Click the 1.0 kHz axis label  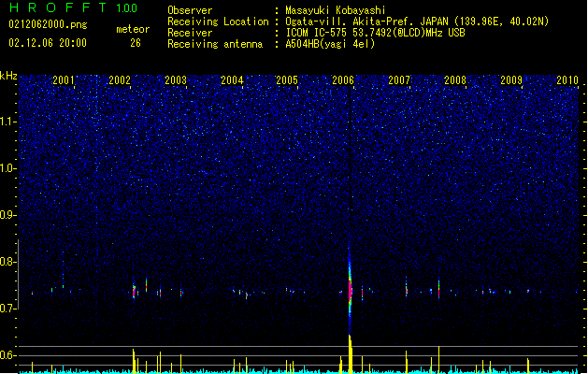coord(8,168)
